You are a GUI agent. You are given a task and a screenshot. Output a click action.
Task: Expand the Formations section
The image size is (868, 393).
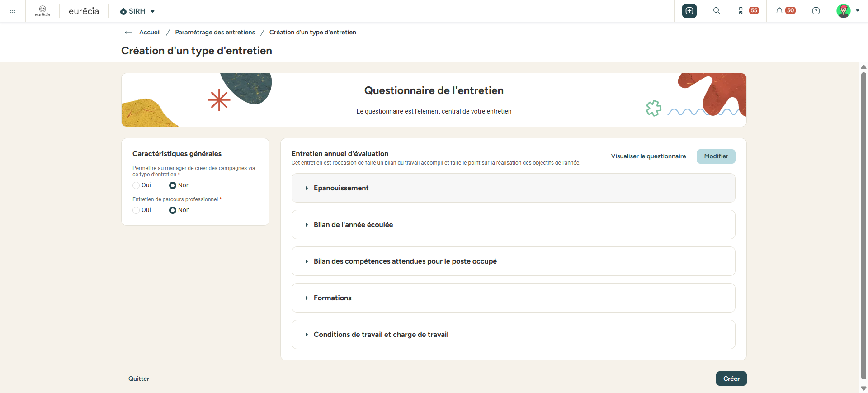click(x=514, y=298)
